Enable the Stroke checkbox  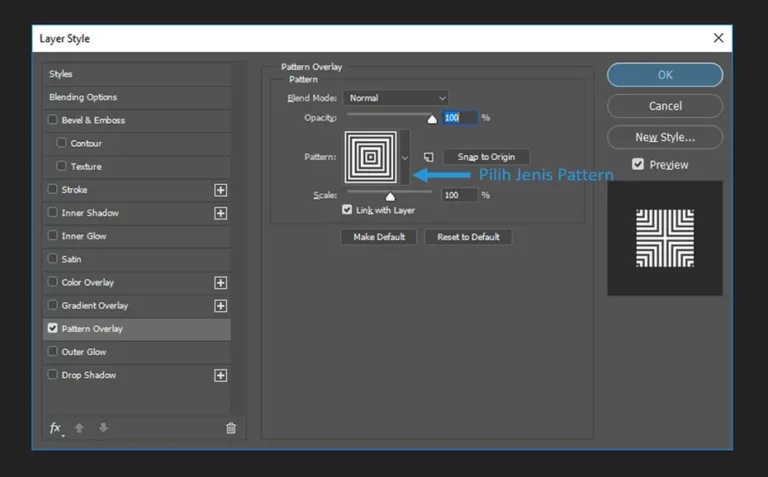tap(52, 189)
